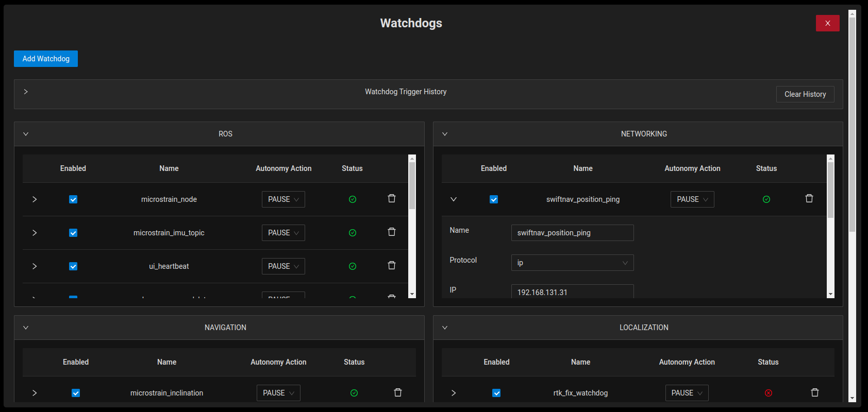Click rtk_fix_watchdog red error status icon
Screen dimensions: 868x412
tap(769, 393)
